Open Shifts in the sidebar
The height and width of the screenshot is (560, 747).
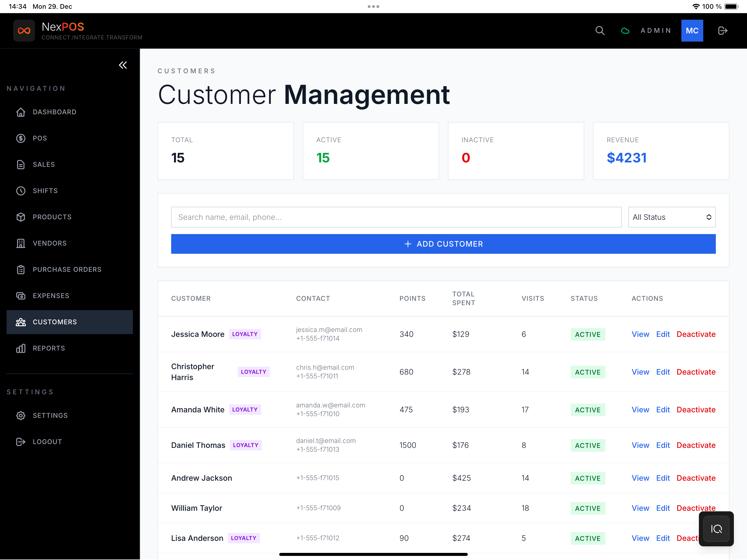(x=45, y=191)
